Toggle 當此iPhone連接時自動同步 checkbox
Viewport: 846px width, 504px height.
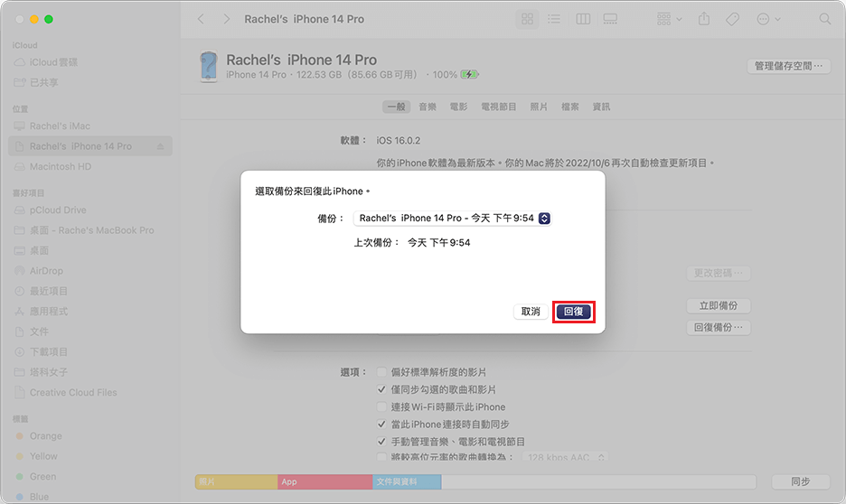381,425
